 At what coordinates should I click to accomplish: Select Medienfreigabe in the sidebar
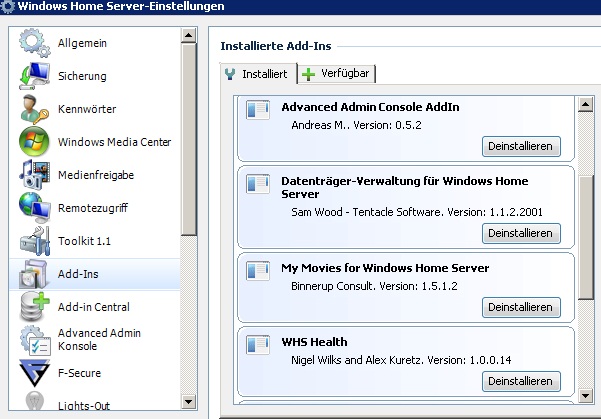[95, 175]
